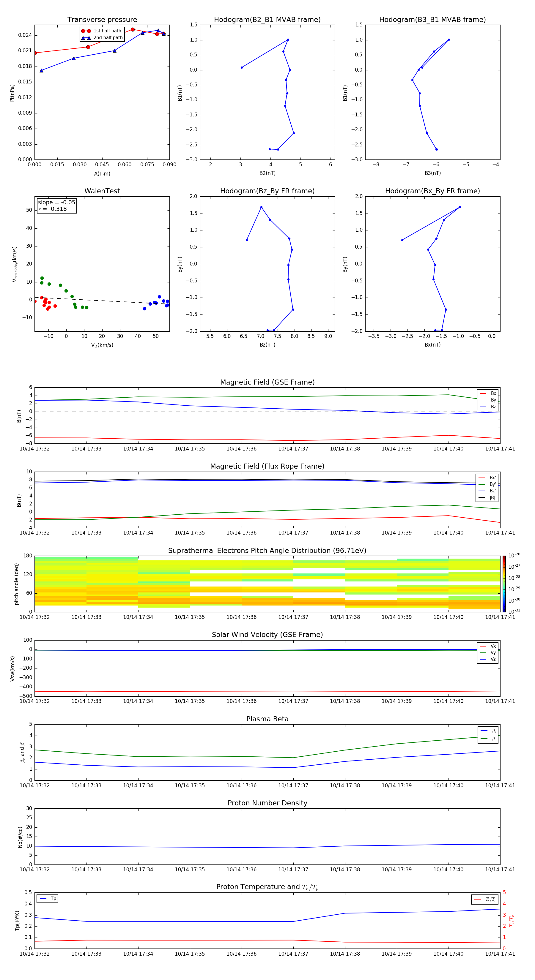
Task: Select the By' legend entry in Flux Rope plot
Action: 487,484
